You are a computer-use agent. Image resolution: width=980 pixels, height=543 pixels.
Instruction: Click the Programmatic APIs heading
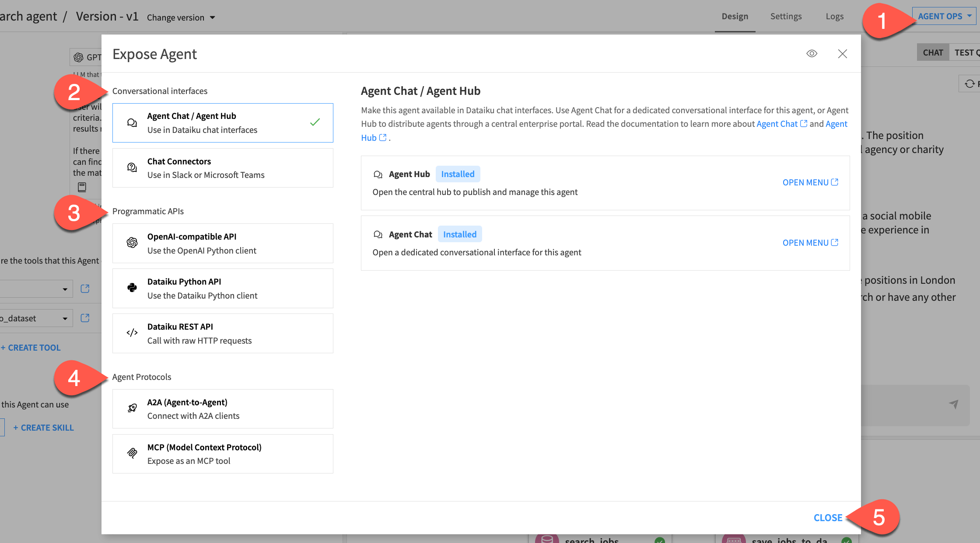[148, 211]
